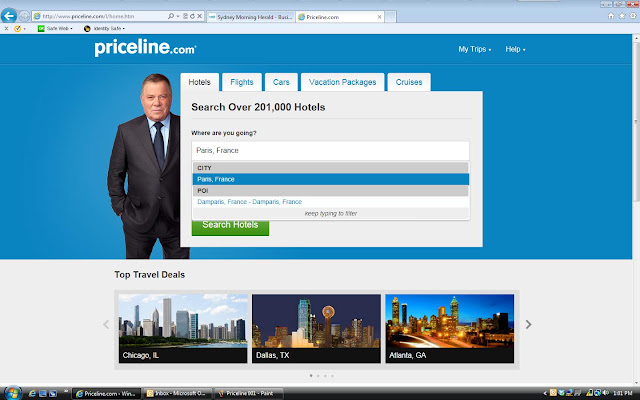Image resolution: width=640 pixels, height=400 pixels.
Task: Expand the quick launch overflow chevron
Action: point(66,392)
